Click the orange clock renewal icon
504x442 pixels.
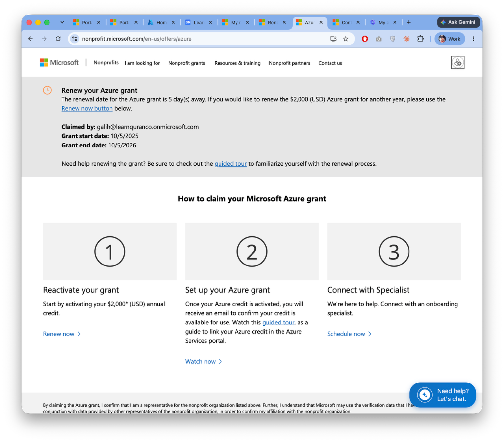pyautogui.click(x=47, y=90)
